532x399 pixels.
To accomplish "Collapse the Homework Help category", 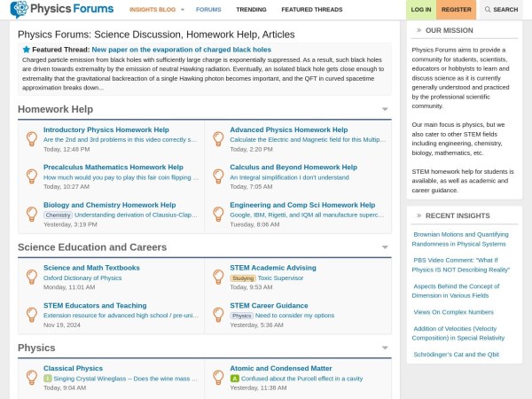I will [385, 110].
